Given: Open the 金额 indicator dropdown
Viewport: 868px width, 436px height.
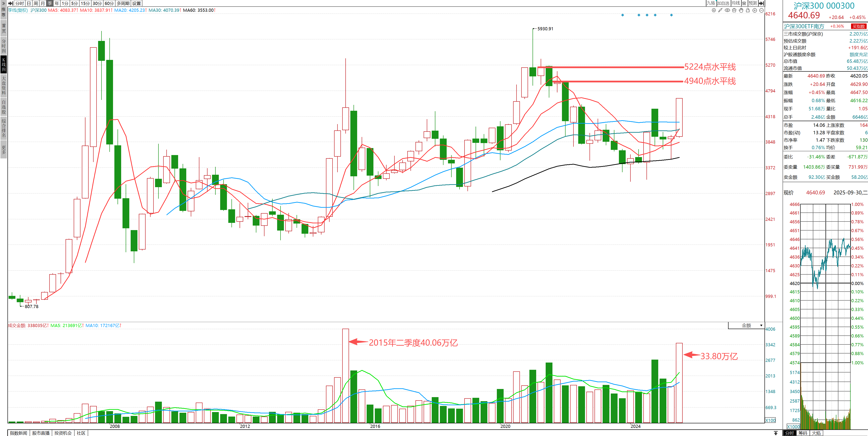Looking at the screenshot, I should coord(761,325).
